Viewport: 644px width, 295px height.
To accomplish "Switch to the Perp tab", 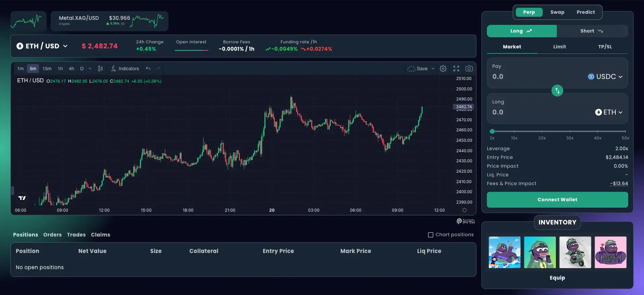I will [x=529, y=12].
